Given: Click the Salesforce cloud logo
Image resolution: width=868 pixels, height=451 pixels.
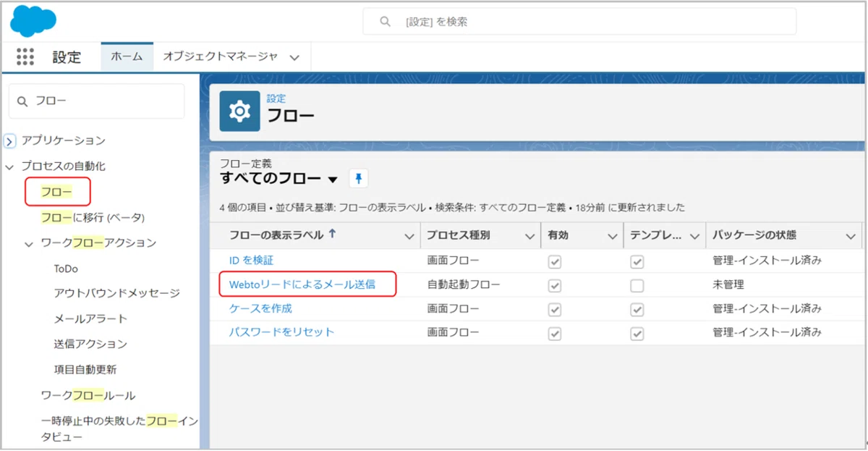Looking at the screenshot, I should coord(33,20).
